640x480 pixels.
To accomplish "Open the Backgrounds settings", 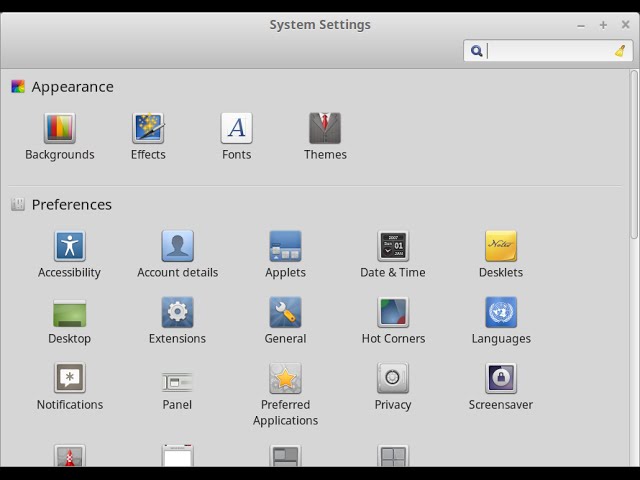I will coord(60,136).
